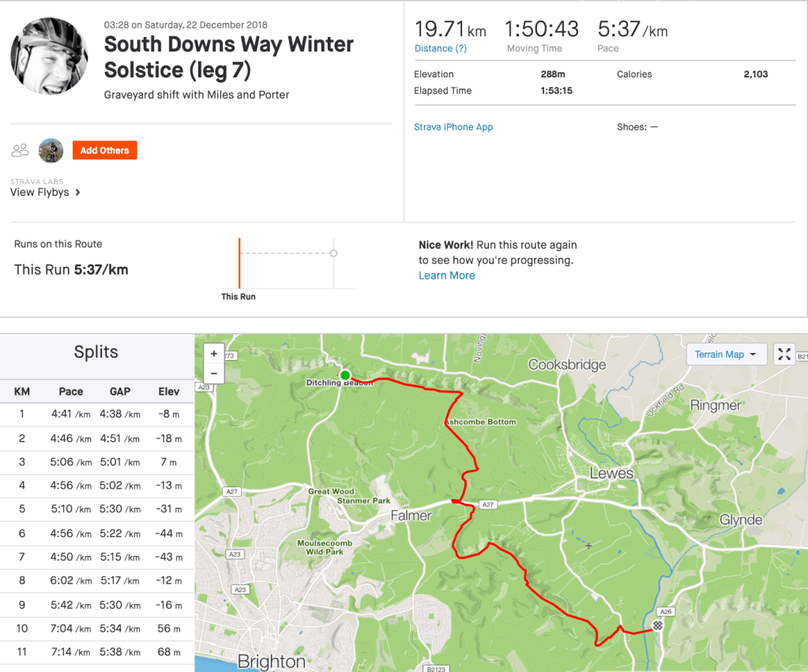Zoom out on the map
The width and height of the screenshot is (808, 672).
coord(213,373)
